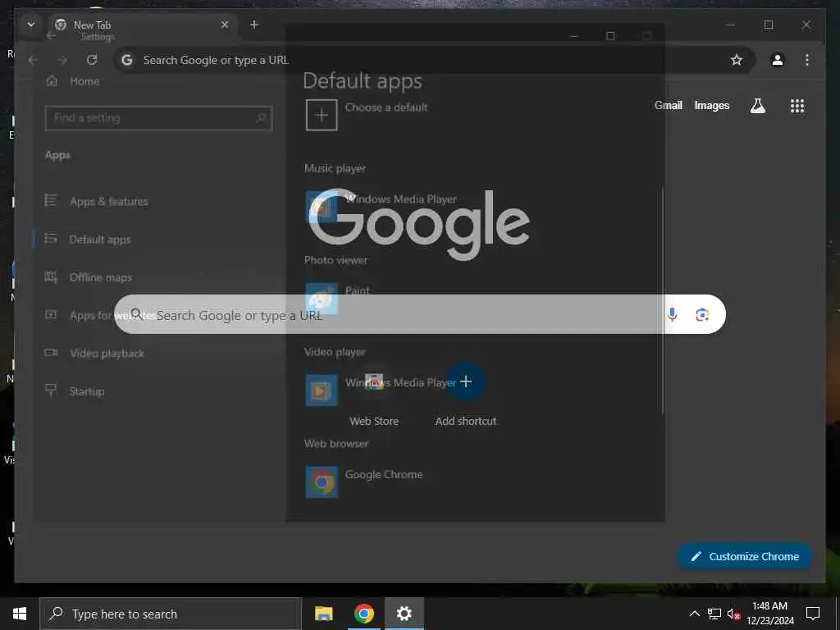This screenshot has width=840, height=630.
Task: Click the Settings window vertical scrollbar
Action: click(662, 300)
